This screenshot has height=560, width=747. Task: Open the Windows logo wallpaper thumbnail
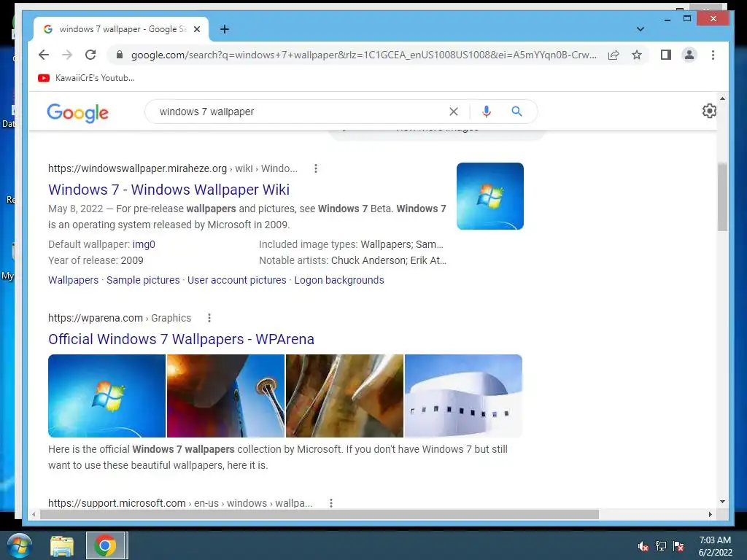(107, 396)
